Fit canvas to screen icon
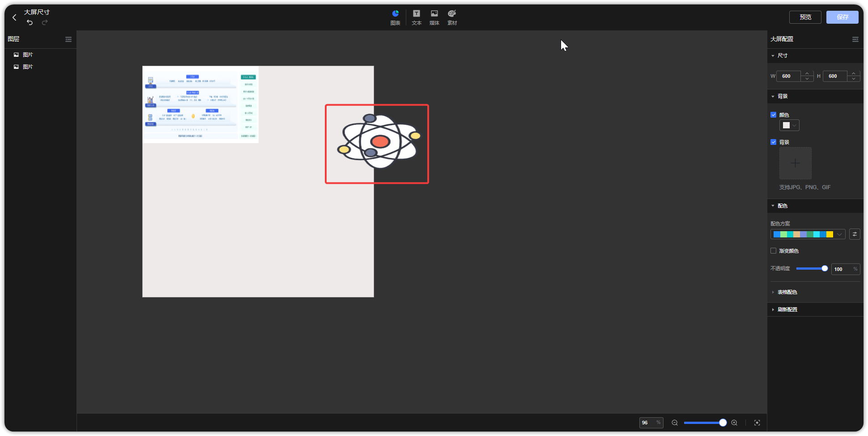Screen dimensions: 868x436 pos(757,423)
